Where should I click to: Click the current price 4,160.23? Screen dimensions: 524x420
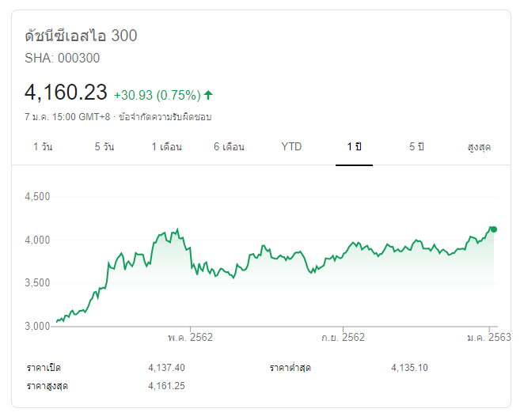[66, 93]
